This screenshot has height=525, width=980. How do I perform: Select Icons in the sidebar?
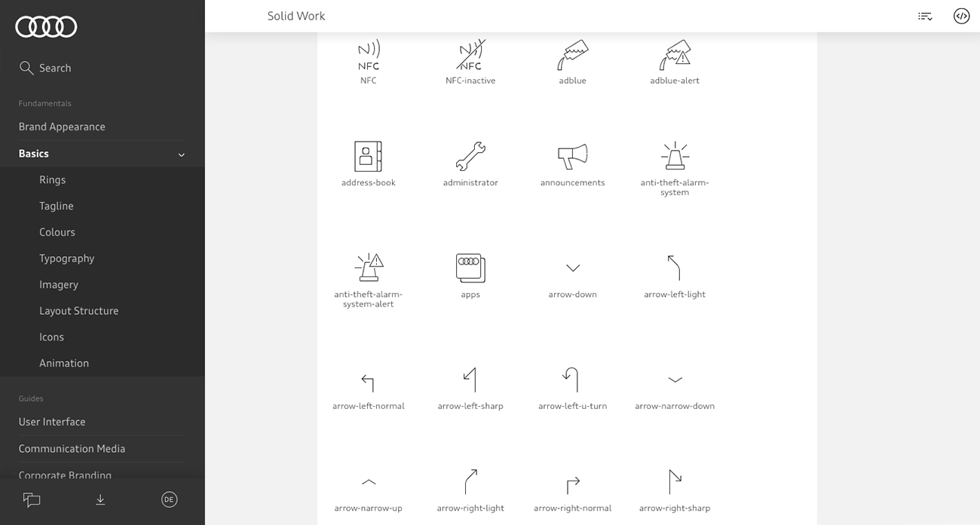point(52,337)
